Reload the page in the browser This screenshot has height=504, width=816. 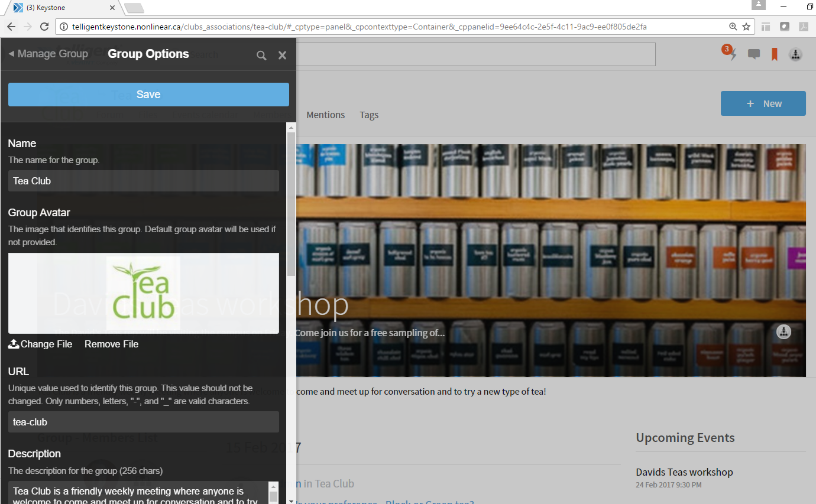click(x=44, y=27)
